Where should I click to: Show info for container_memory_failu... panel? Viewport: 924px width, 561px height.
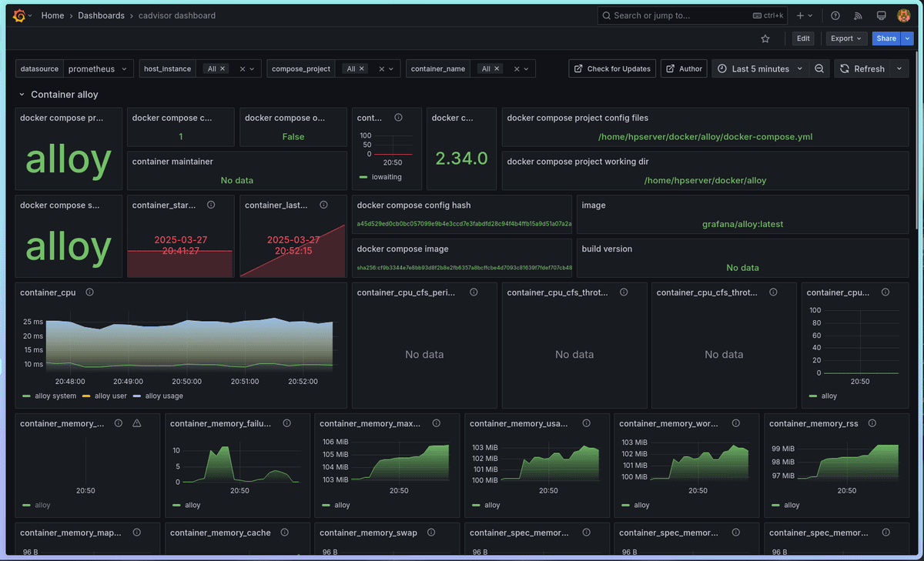coord(287,423)
